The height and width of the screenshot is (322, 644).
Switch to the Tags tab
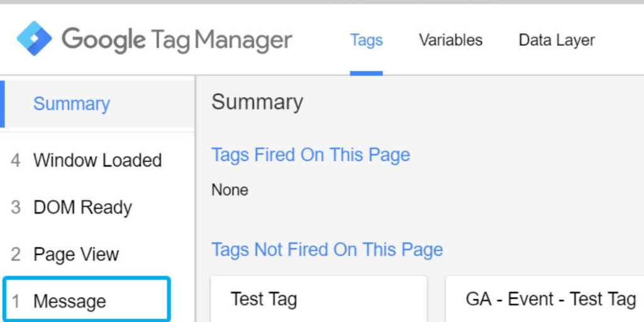pos(366,40)
